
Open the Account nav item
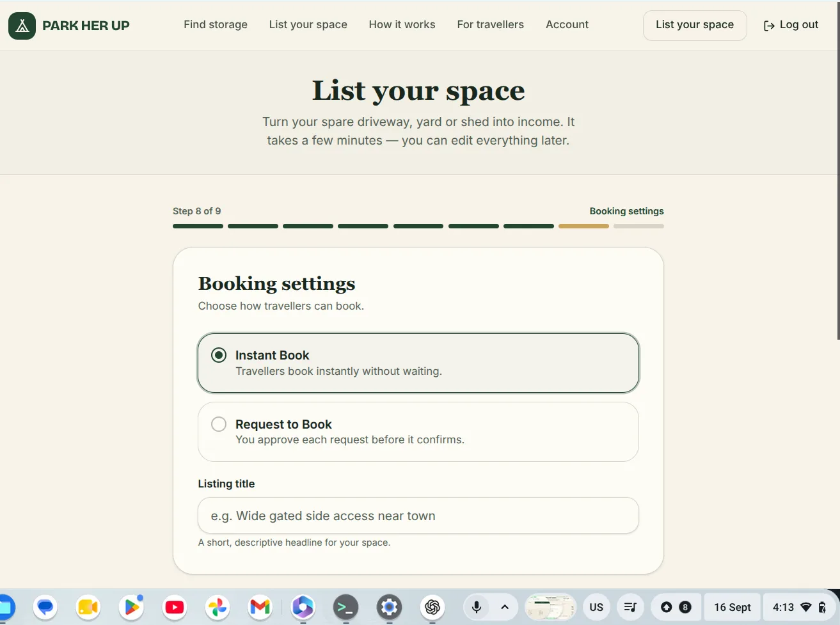[x=567, y=24]
